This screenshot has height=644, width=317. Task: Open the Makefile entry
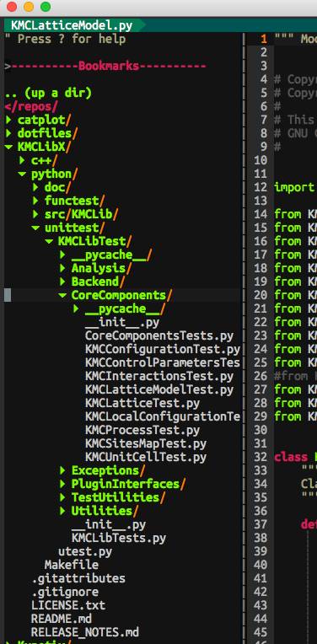pyautogui.click(x=72, y=565)
